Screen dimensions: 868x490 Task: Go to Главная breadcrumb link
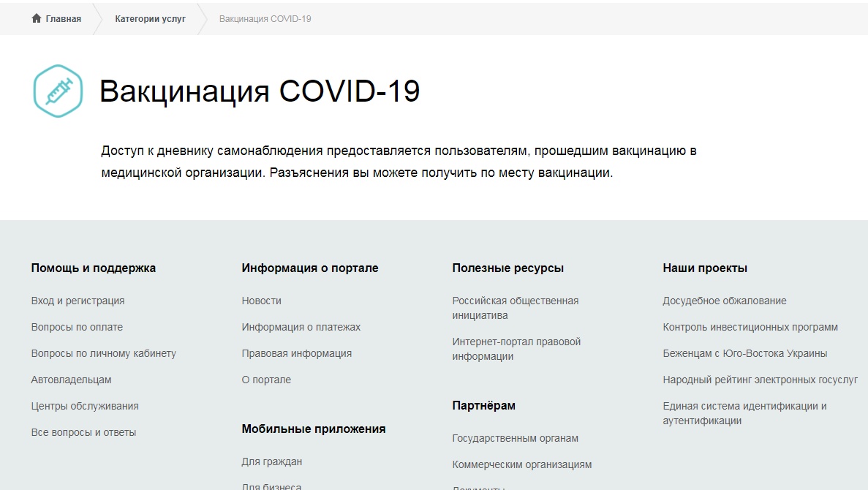63,19
